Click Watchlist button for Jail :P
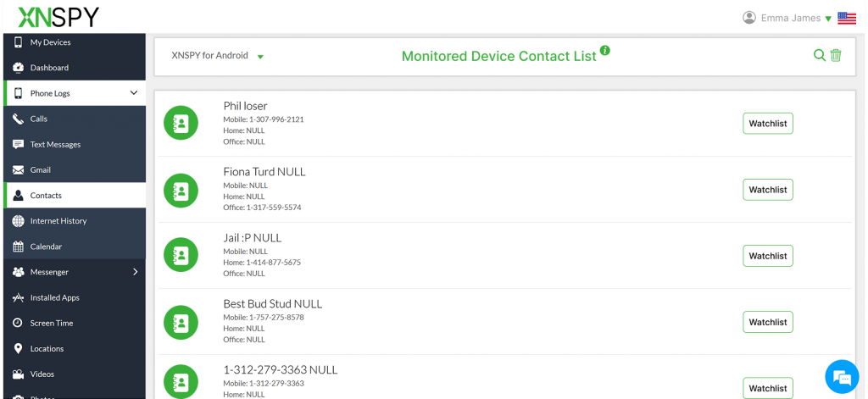 (x=768, y=256)
